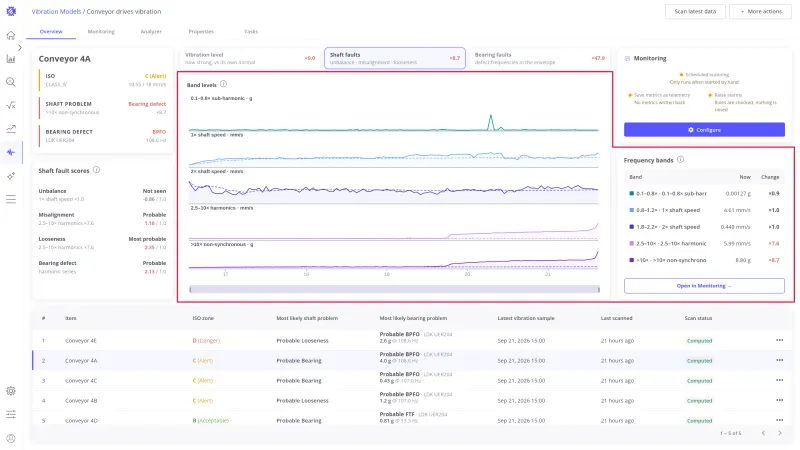Click the ISO zone column header

coord(203,318)
